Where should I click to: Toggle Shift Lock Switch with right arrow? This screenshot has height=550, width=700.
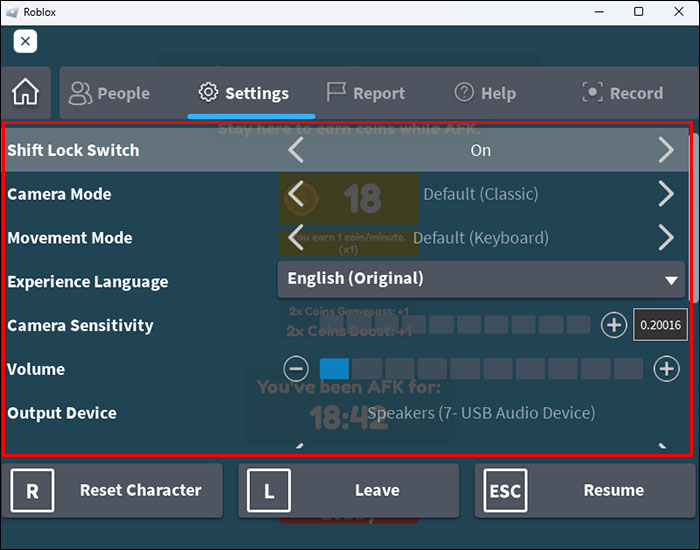(666, 150)
